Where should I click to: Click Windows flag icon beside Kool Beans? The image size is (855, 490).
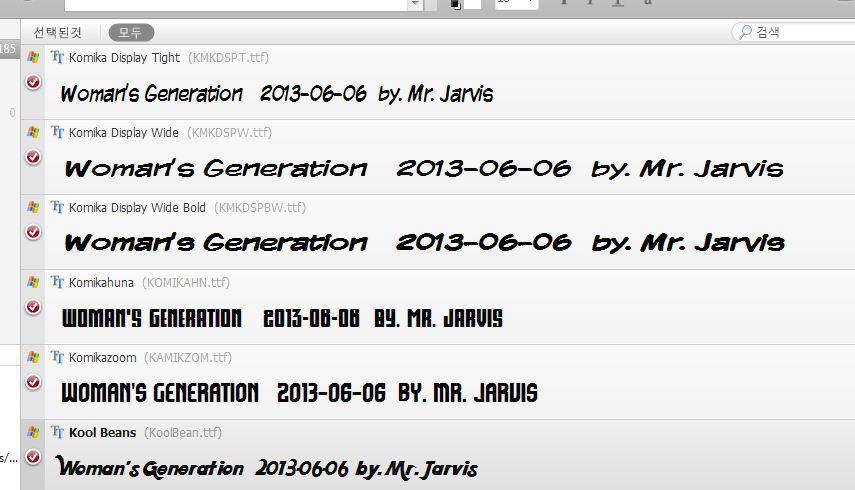point(33,432)
